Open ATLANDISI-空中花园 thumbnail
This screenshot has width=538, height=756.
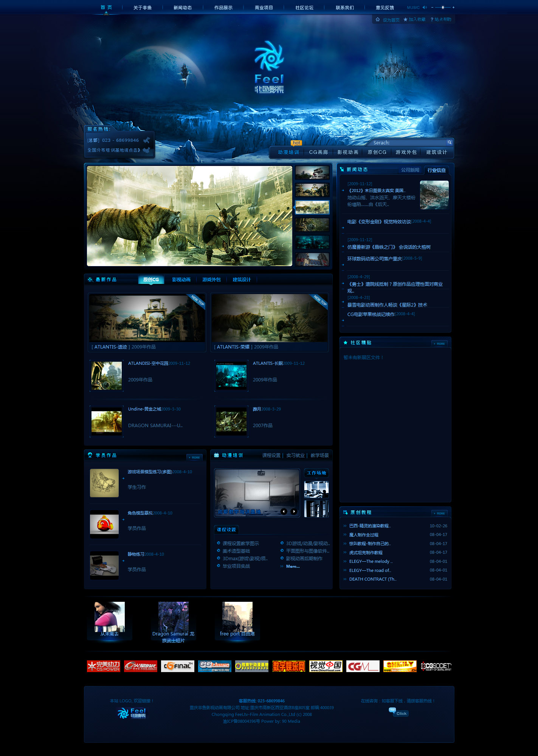107,376
